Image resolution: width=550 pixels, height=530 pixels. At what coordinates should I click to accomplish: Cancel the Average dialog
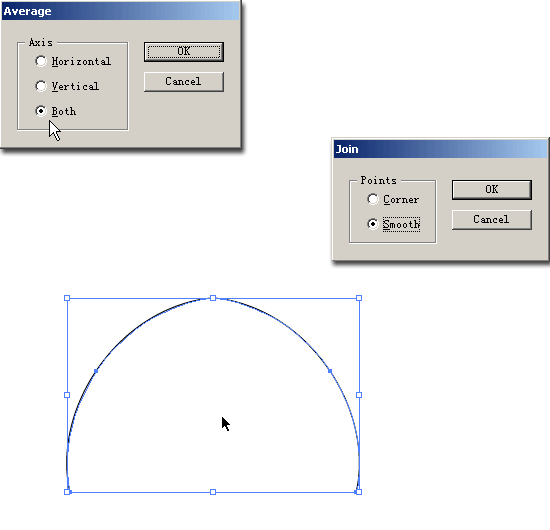coord(184,82)
